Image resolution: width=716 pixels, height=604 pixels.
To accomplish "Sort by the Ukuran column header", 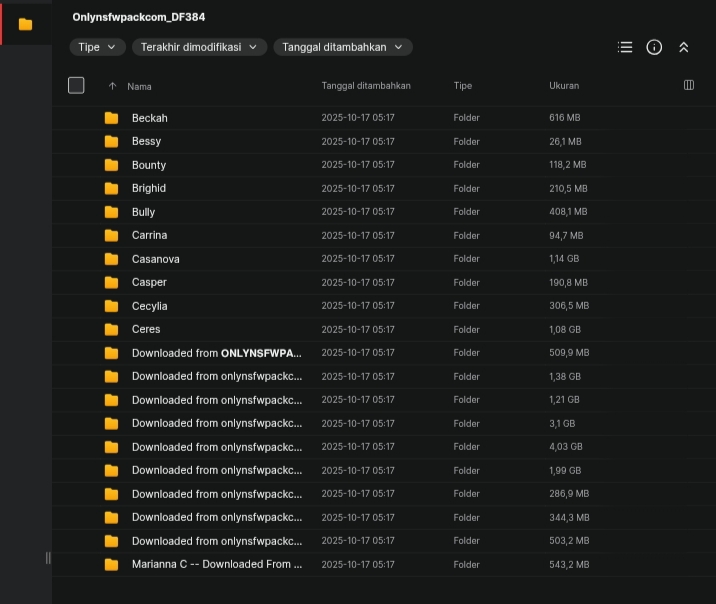I will click(564, 86).
